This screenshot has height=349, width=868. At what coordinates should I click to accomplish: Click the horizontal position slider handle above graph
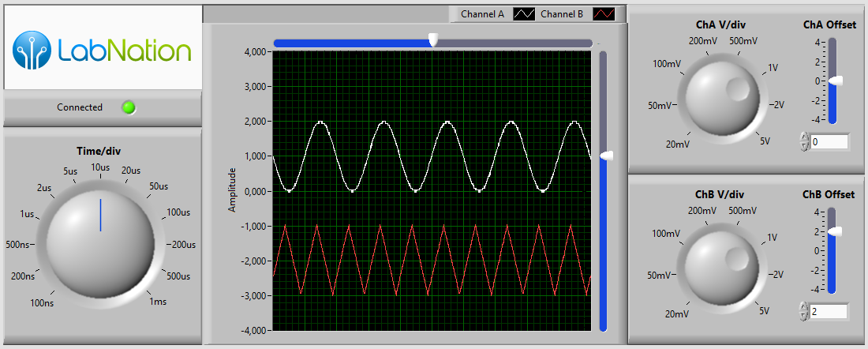[x=432, y=39]
